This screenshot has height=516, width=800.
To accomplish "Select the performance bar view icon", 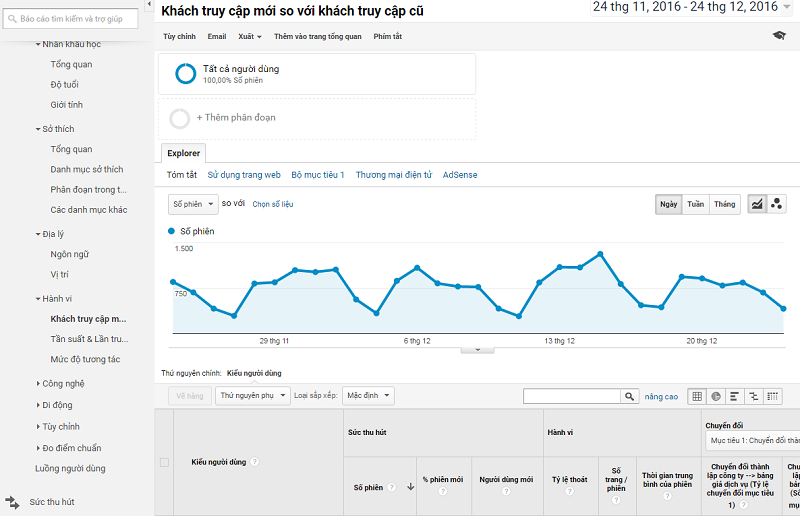I will click(735, 396).
